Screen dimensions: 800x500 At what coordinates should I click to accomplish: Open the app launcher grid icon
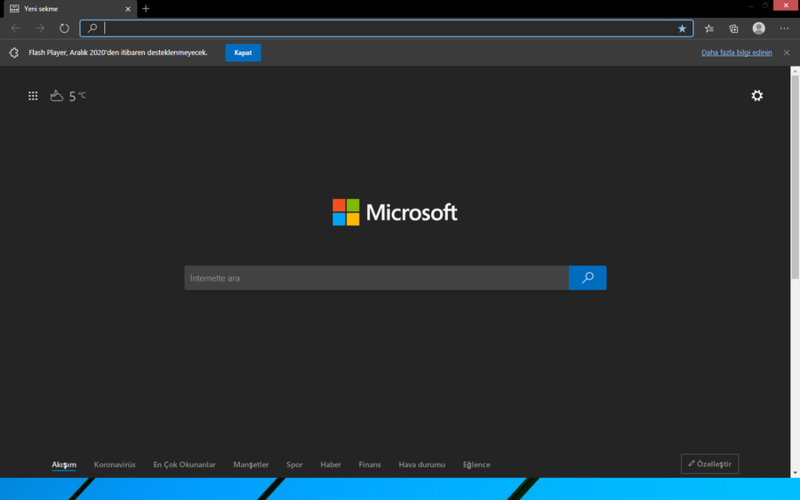click(33, 96)
